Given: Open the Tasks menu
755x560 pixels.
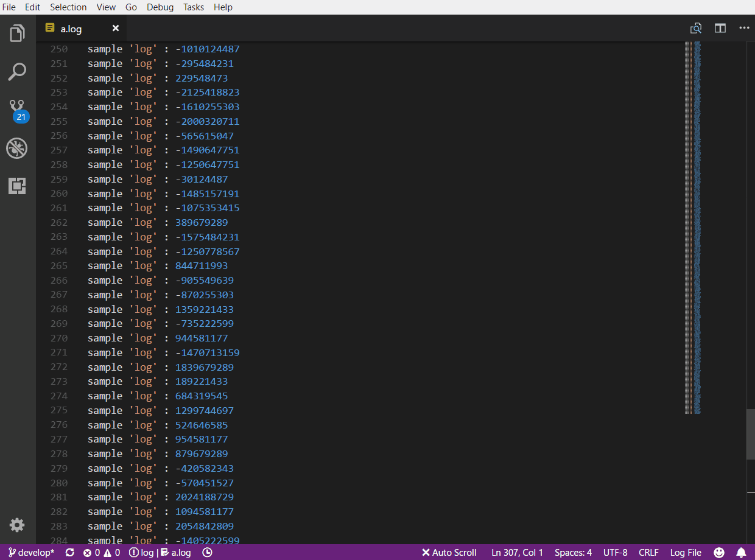Looking at the screenshot, I should point(194,7).
